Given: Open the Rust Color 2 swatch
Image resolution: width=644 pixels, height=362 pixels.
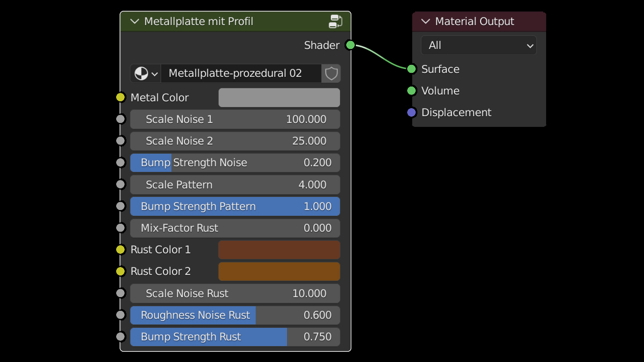Looking at the screenshot, I should (x=279, y=271).
